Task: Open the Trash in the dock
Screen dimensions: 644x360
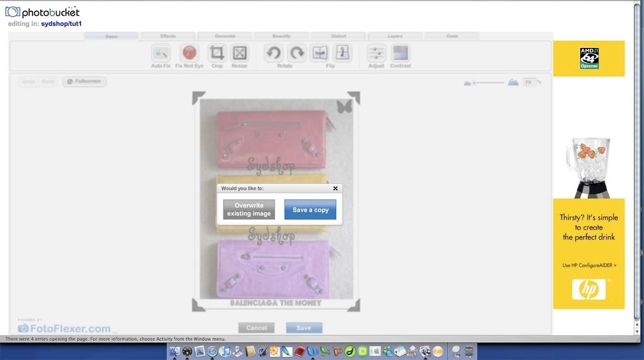Action: pos(468,351)
